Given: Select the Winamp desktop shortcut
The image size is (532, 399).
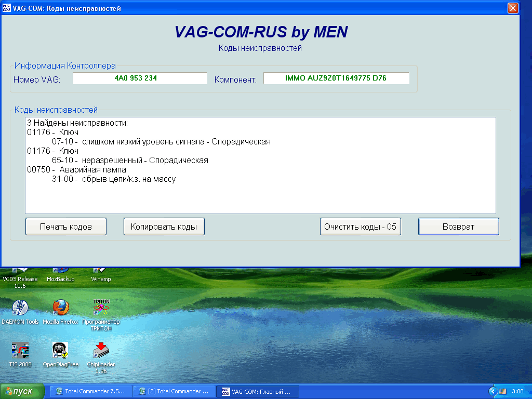Looking at the screenshot, I should tap(101, 275).
